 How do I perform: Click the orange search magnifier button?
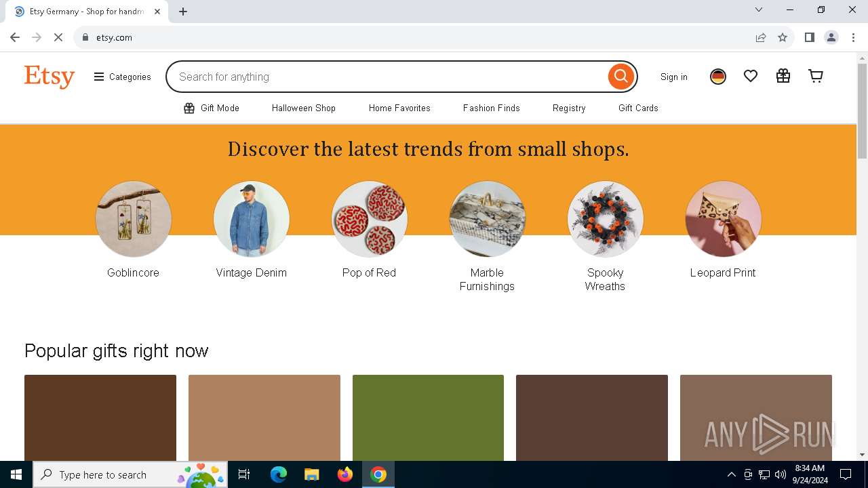pos(620,77)
